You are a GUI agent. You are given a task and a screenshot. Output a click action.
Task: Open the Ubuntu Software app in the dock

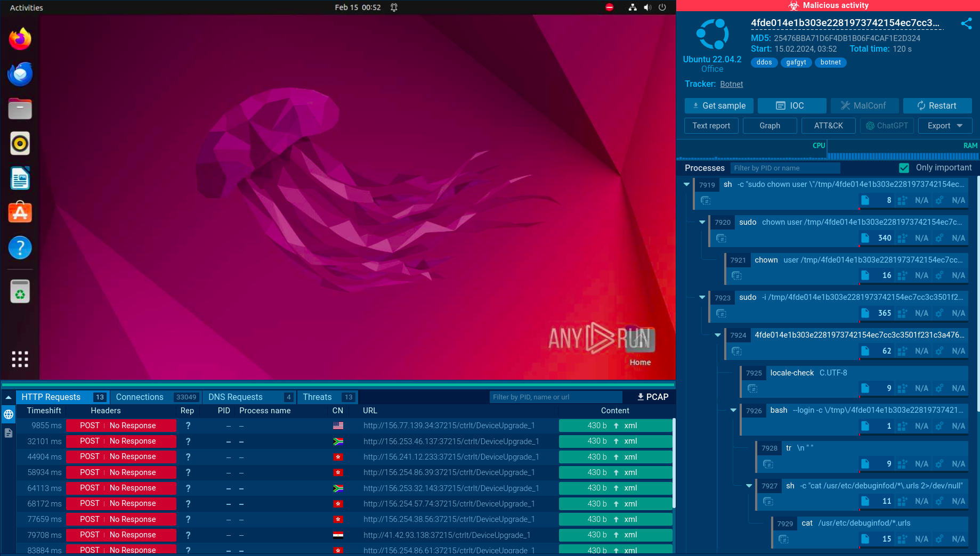pos(20,212)
